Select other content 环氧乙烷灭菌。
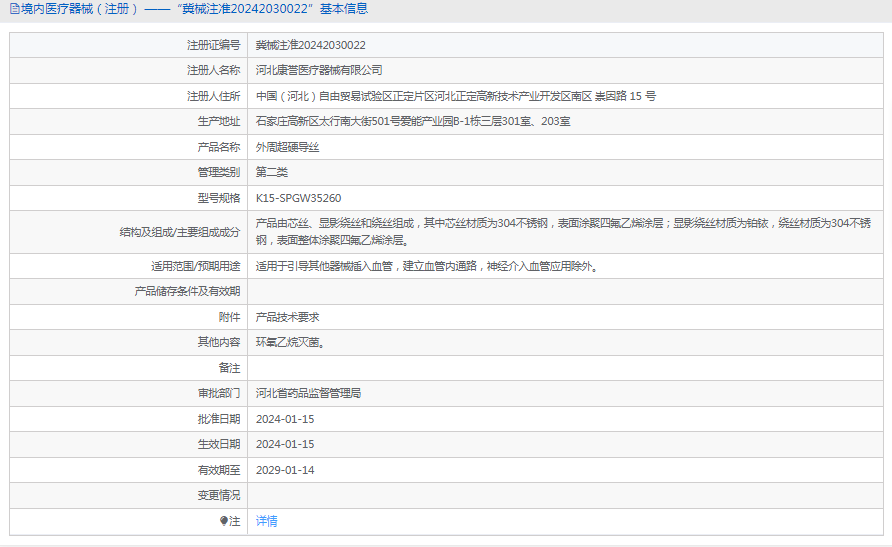The width and height of the screenshot is (892, 547). [291, 342]
